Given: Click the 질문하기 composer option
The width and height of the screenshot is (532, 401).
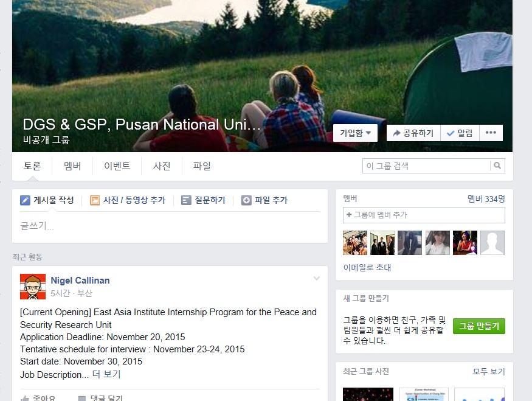Looking at the screenshot, I should click(203, 200).
